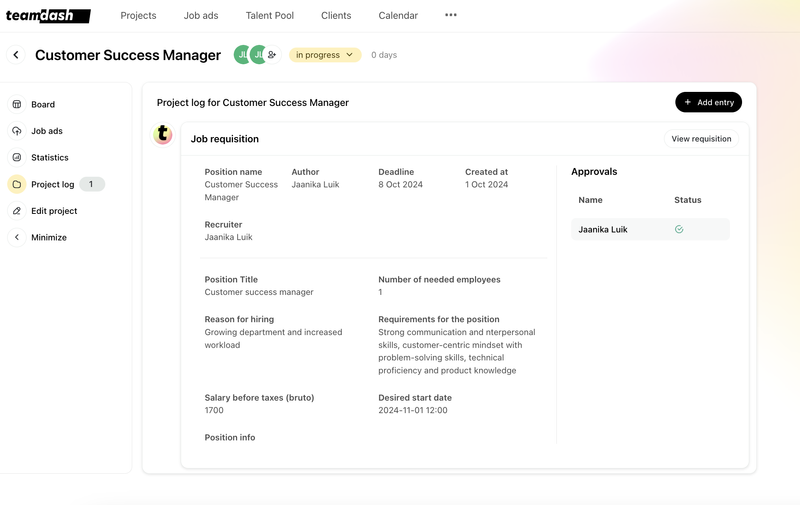The height and width of the screenshot is (505, 800).
Task: Open the three-dots more menu in navigation
Action: coord(451,15)
